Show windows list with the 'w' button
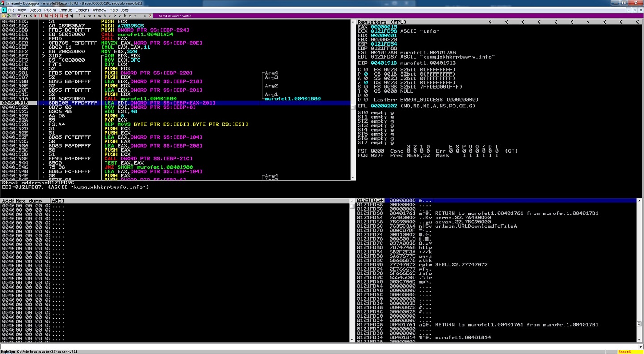 99,16
